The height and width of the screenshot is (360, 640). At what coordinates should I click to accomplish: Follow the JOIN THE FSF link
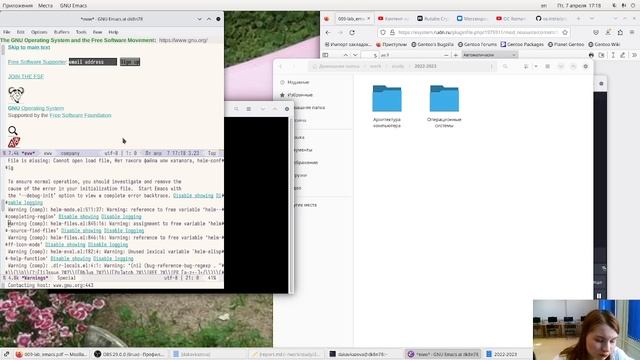[26, 77]
